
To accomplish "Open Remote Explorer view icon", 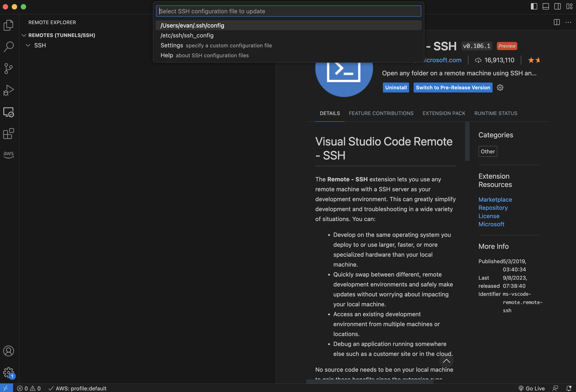I will coord(8,112).
